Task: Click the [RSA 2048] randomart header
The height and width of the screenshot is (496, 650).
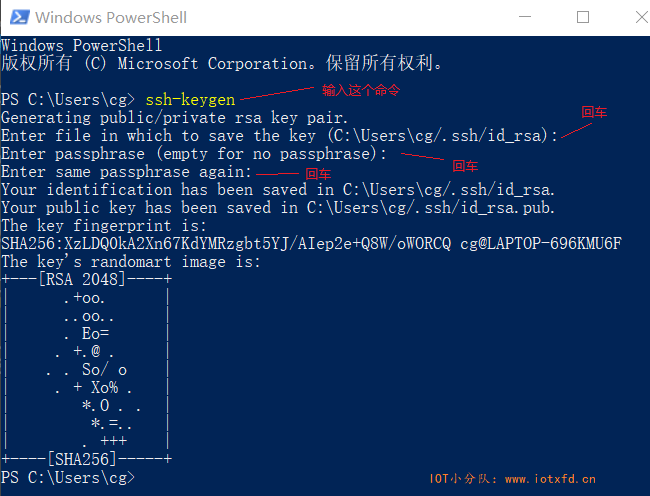Action: (87, 279)
